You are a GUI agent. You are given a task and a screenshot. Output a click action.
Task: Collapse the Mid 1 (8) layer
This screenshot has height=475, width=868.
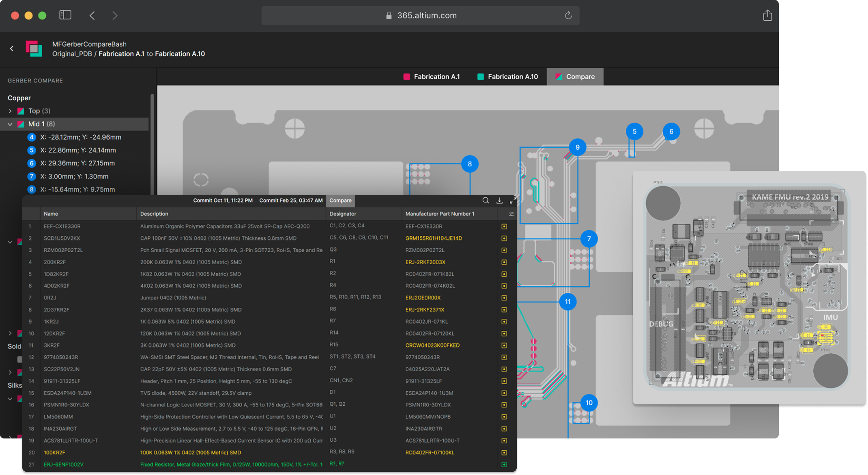tap(10, 124)
